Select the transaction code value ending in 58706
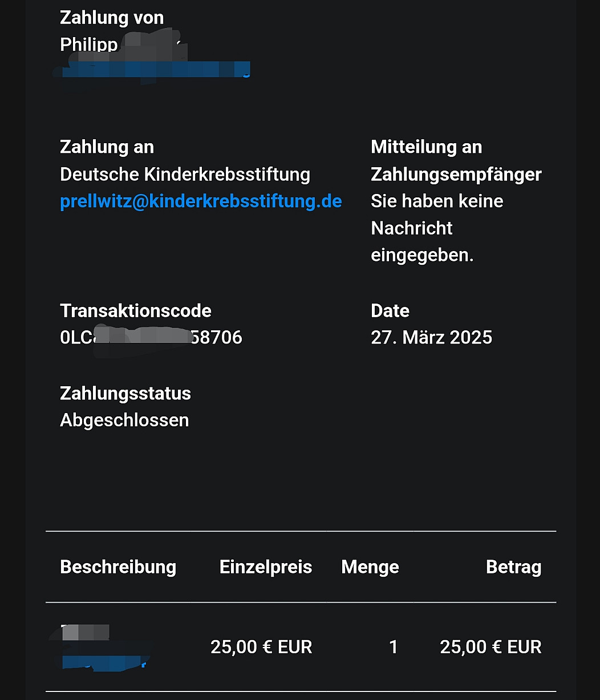The width and height of the screenshot is (600, 700). pos(151,338)
